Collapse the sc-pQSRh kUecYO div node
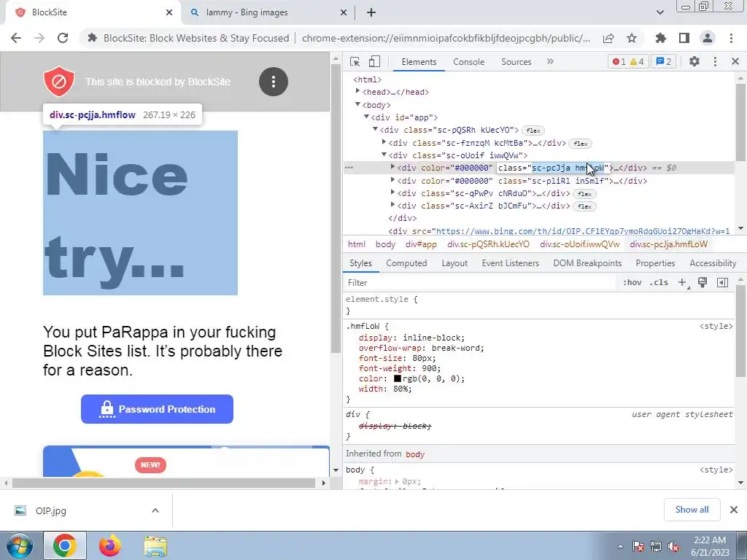This screenshot has width=747, height=560. tap(375, 129)
